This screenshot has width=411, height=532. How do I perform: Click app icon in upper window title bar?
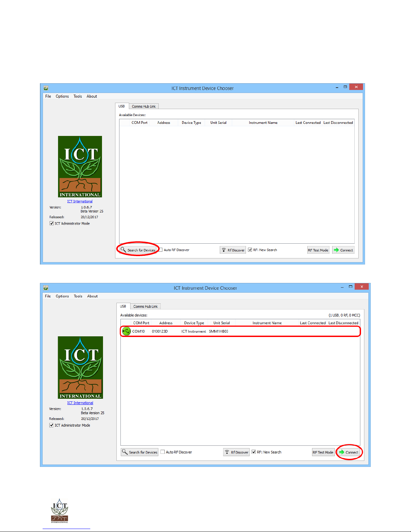(x=46, y=88)
